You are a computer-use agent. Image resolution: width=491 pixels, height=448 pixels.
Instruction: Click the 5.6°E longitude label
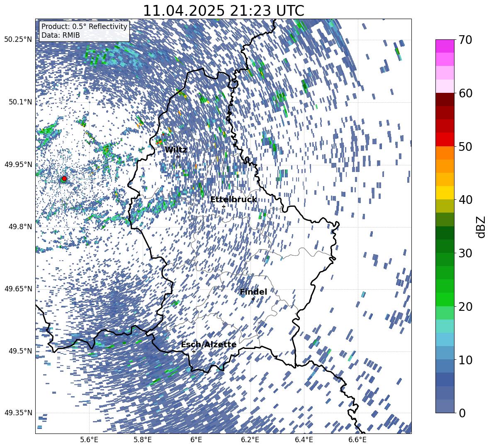tap(89, 440)
